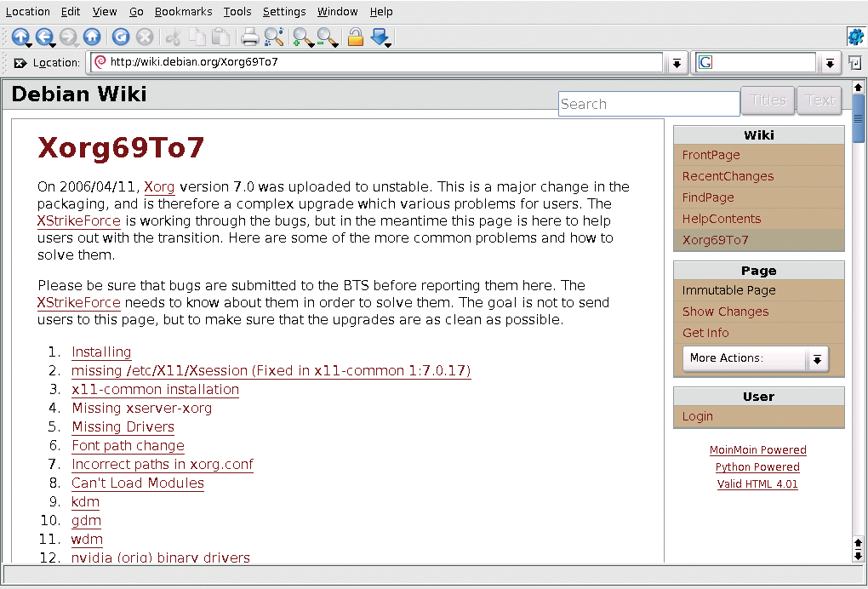Click the Cut scissors icon
This screenshot has width=868, height=589.
[x=174, y=37]
